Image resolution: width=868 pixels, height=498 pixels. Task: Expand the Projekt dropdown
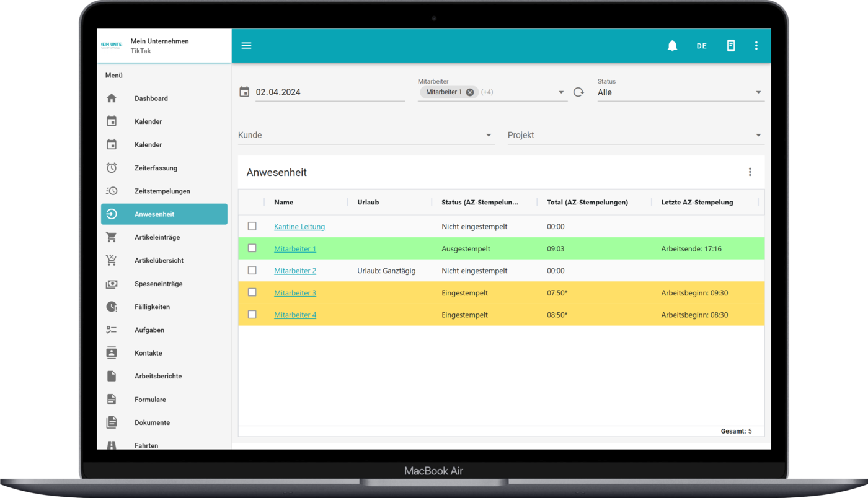coord(635,135)
